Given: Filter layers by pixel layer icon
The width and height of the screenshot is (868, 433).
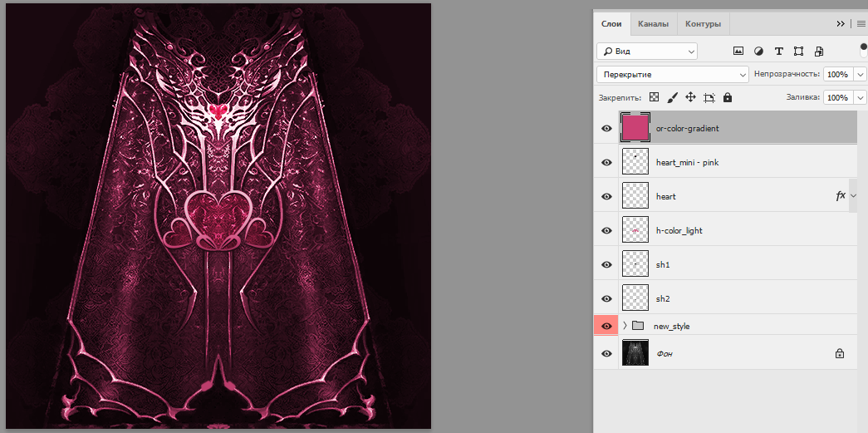Looking at the screenshot, I should point(738,52).
